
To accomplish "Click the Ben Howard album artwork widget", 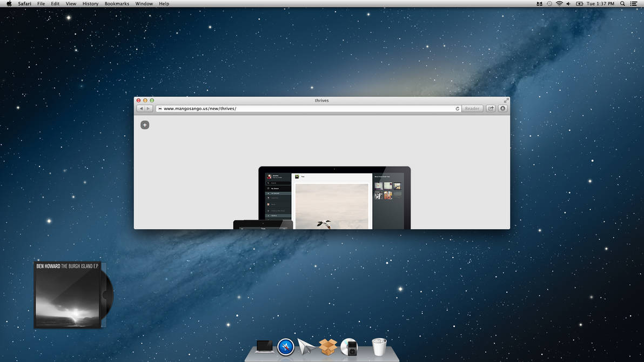I will (73, 295).
